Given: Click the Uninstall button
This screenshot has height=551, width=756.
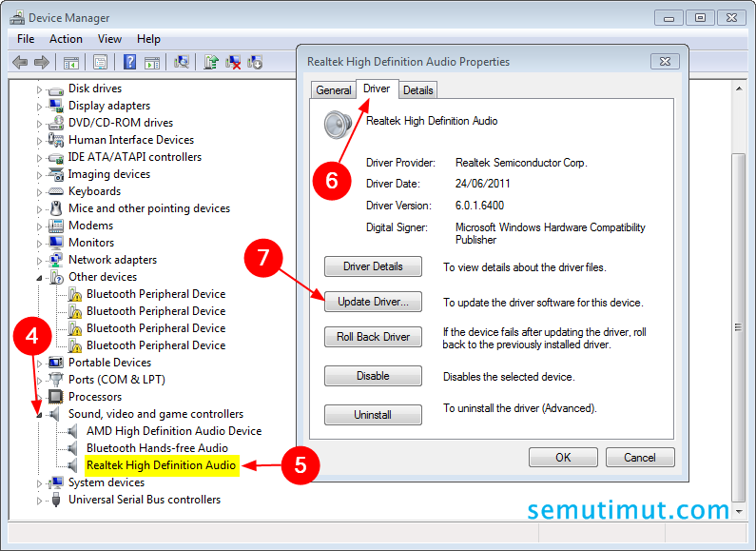Looking at the screenshot, I should (x=373, y=415).
